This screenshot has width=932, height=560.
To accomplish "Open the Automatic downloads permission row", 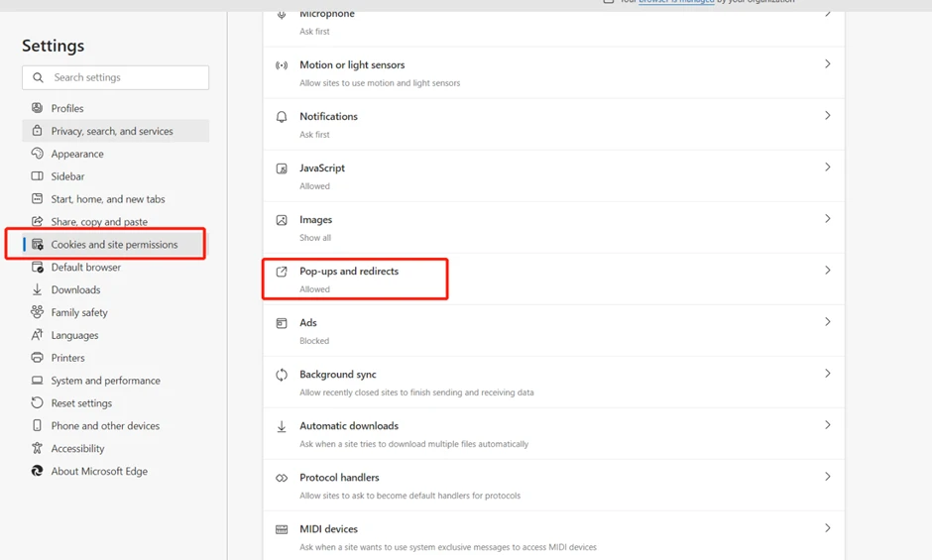I will [x=553, y=434].
